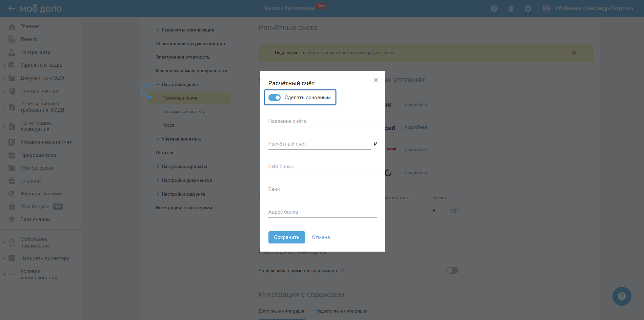Click the Главная home icon in sidebar
Image resolution: width=644 pixels, height=320 pixels.
point(12,26)
